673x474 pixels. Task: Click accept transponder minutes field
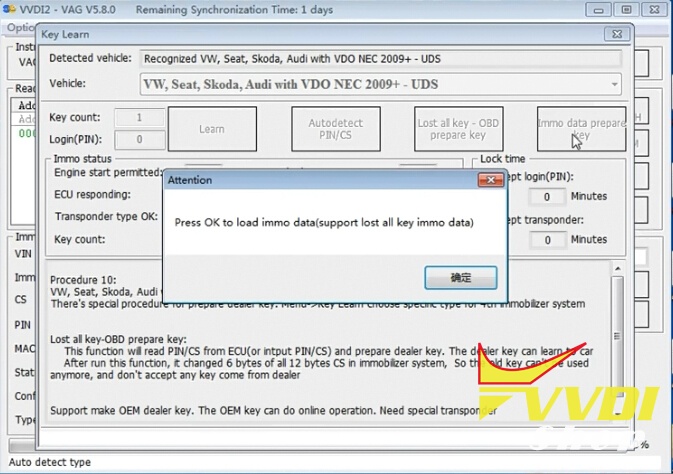pos(547,240)
